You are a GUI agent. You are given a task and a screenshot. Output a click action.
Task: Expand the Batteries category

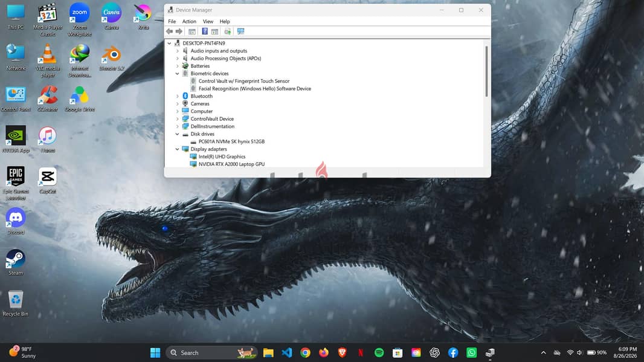178,66
